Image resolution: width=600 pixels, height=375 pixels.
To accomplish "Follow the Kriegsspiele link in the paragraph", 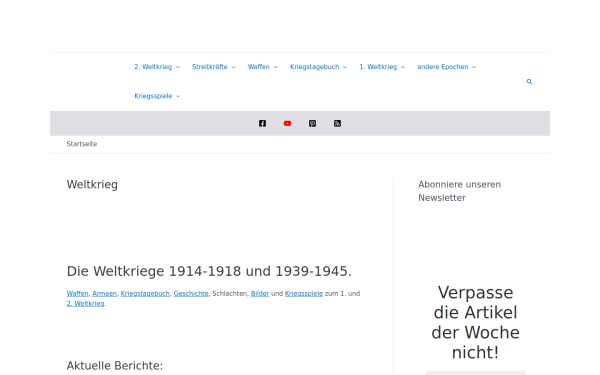I will pyautogui.click(x=304, y=293).
